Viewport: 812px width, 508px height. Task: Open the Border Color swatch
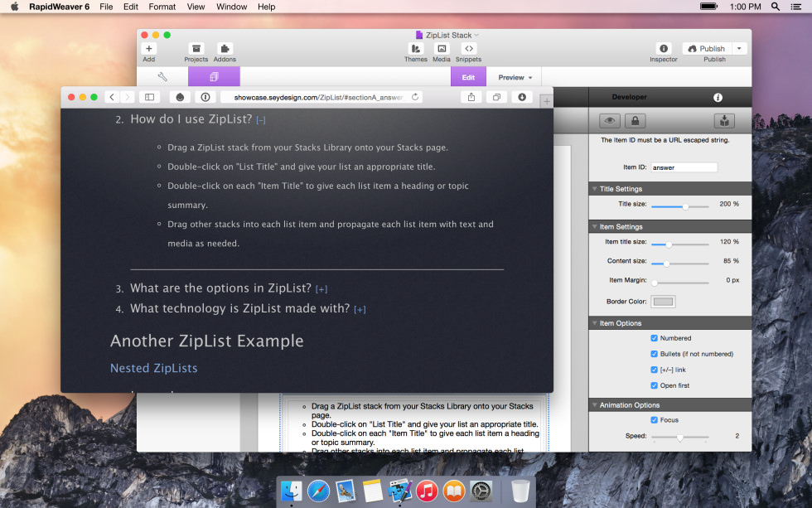point(663,302)
